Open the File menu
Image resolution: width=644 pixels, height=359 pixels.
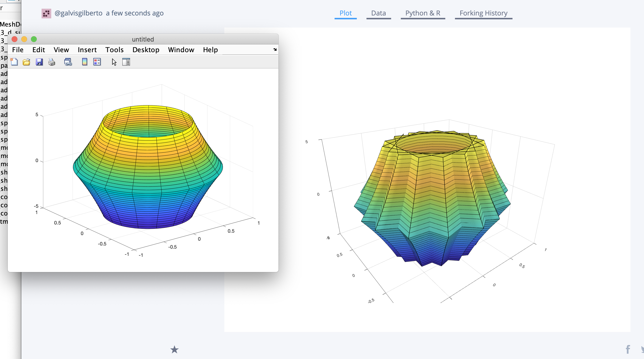pyautogui.click(x=18, y=50)
